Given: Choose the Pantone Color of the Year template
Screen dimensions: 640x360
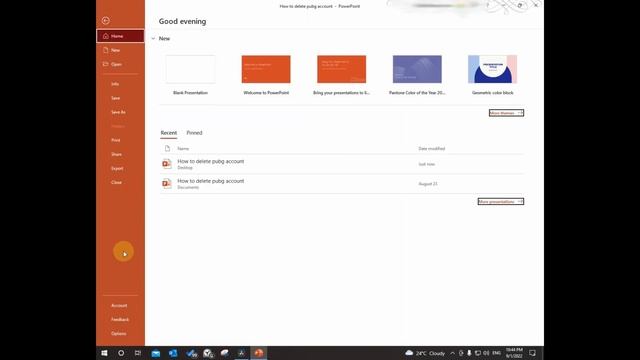Looking at the screenshot, I should [x=417, y=69].
